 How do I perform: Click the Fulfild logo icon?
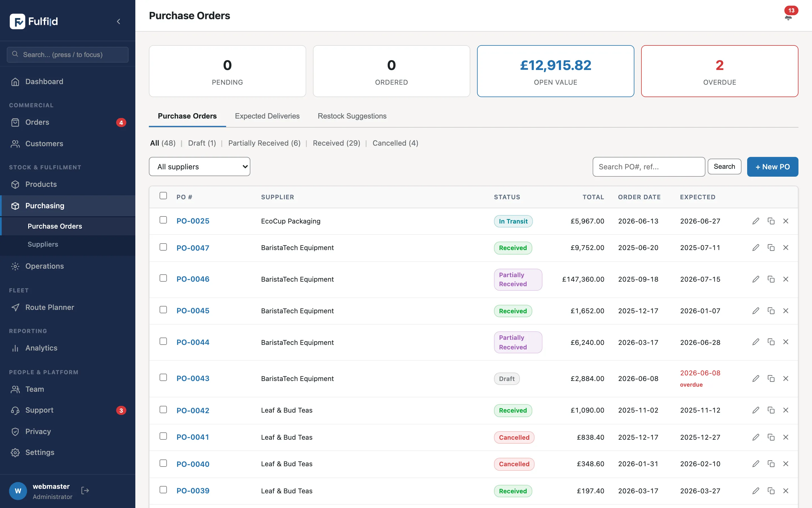click(x=17, y=21)
